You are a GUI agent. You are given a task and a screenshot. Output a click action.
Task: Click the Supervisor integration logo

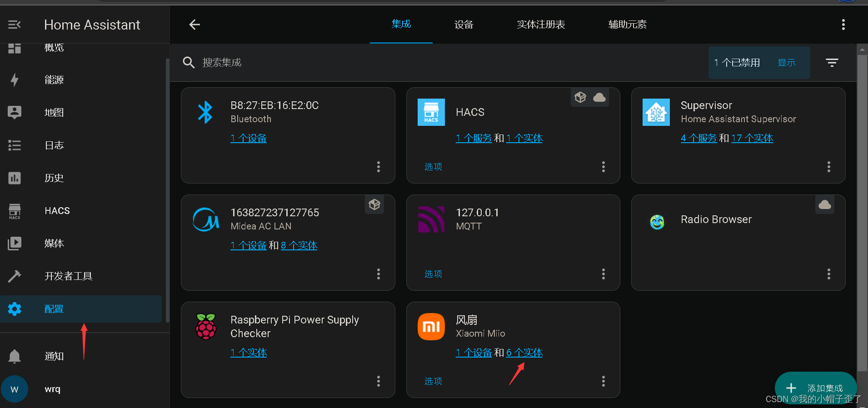[656, 112]
